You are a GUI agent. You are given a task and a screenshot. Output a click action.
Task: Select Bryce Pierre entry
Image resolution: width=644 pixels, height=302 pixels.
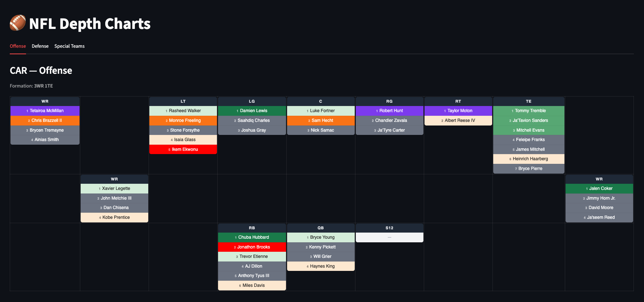(529, 169)
